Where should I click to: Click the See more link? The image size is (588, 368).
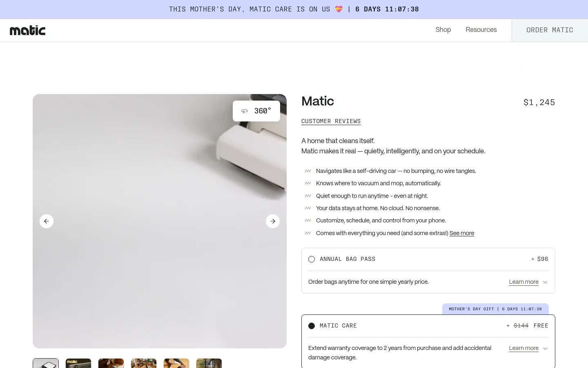462,233
